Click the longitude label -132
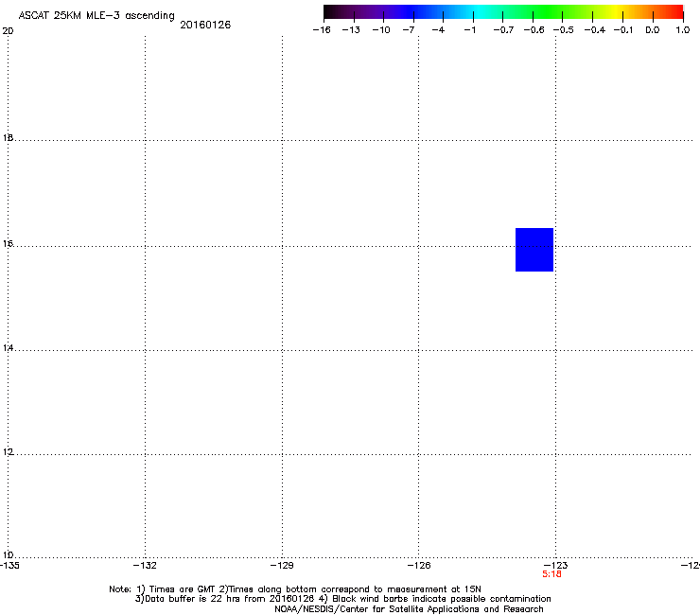The width and height of the screenshot is (700, 615). 145,566
